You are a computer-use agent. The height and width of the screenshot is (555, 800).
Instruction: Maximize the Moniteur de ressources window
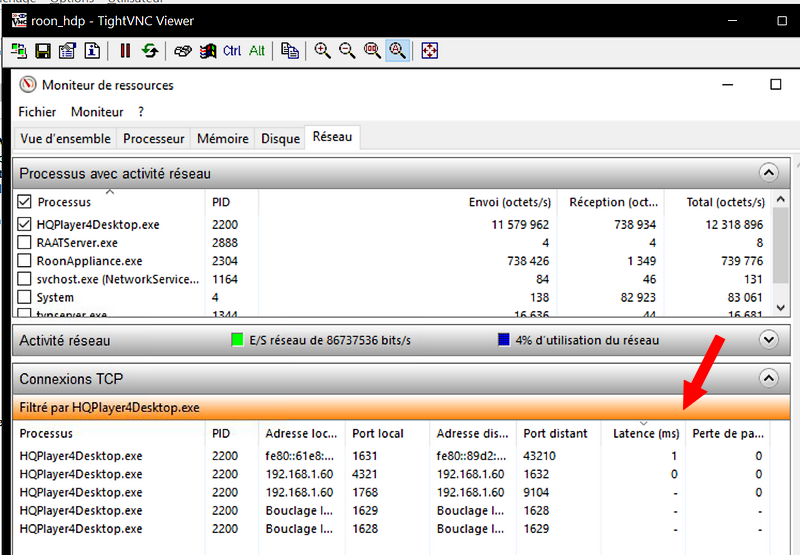pyautogui.click(x=776, y=84)
